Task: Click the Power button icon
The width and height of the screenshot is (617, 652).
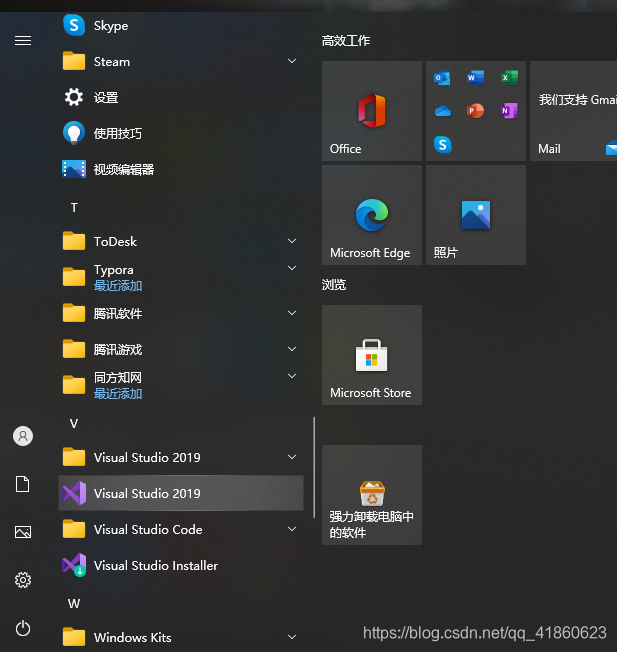Action: [23, 628]
